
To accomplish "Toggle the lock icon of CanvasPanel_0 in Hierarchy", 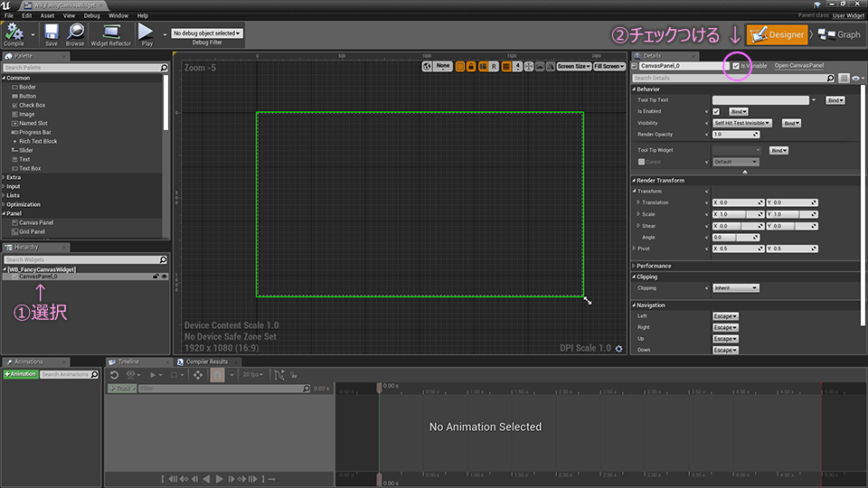I will [x=156, y=277].
